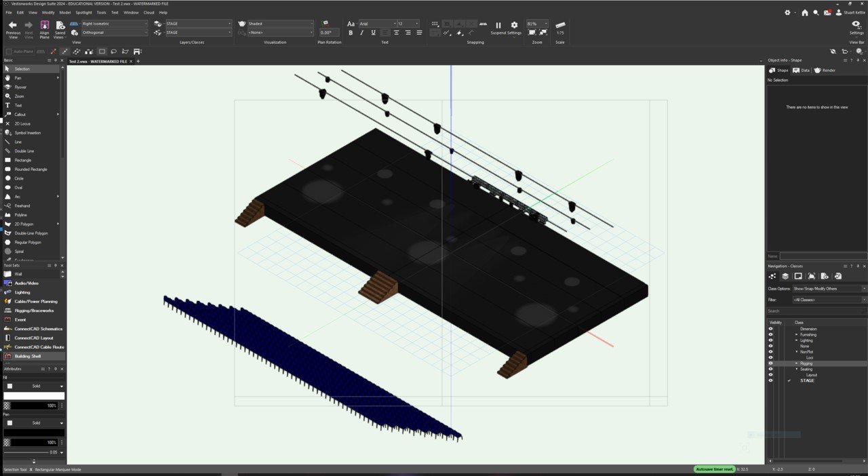The width and height of the screenshot is (868, 476).
Task: Open the Right Isometric view dropdown
Action: point(114,24)
